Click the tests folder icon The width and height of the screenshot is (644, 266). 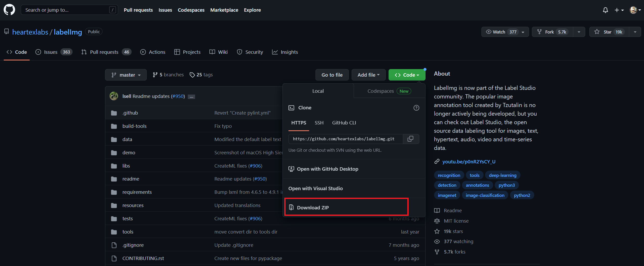(114, 219)
